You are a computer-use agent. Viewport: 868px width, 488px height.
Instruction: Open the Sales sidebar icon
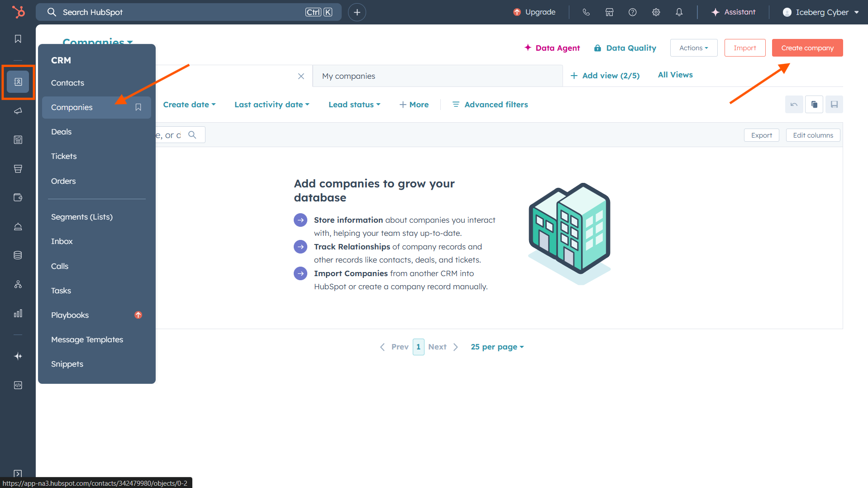18,169
